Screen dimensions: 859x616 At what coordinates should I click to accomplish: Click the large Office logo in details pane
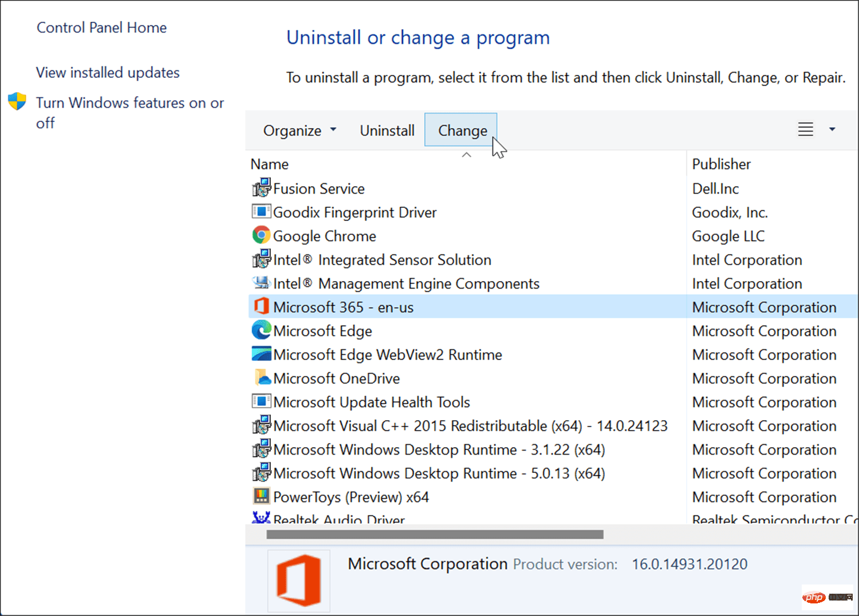[298, 580]
